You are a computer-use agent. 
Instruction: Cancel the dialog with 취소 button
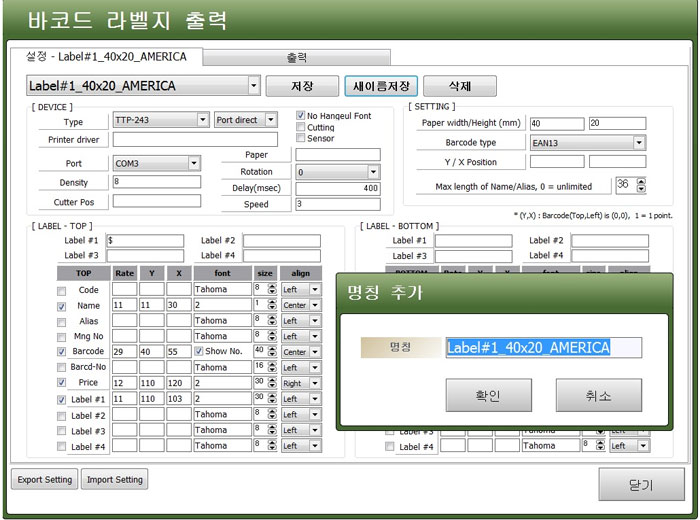pos(599,395)
